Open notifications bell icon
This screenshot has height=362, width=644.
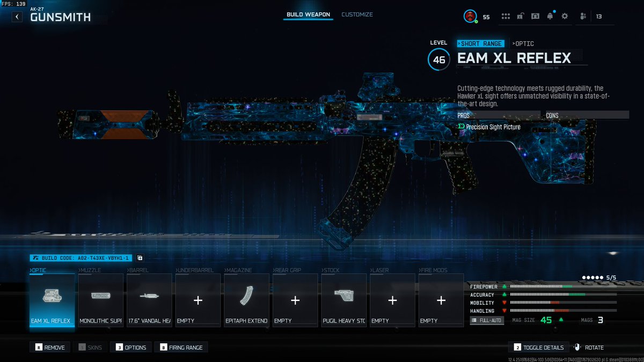coord(550,17)
